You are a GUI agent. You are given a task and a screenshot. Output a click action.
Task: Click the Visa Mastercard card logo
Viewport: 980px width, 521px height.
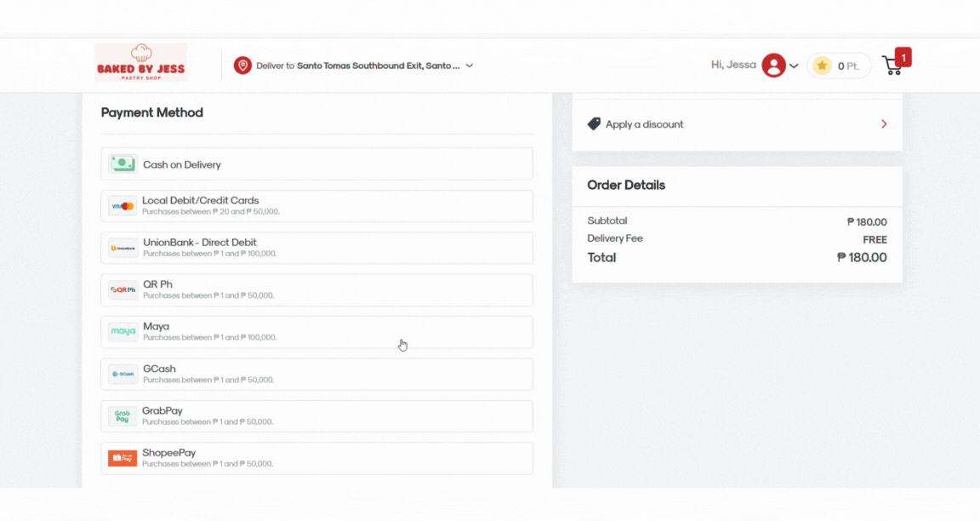122,206
